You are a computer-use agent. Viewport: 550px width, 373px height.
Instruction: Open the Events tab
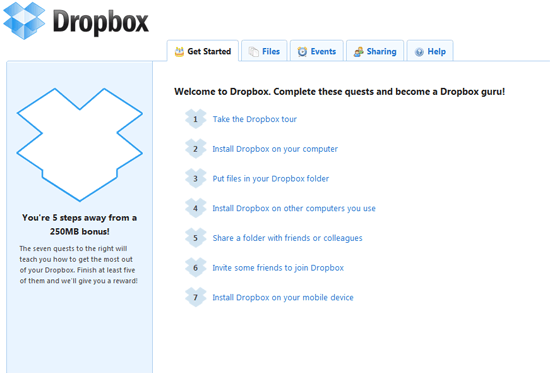click(317, 51)
